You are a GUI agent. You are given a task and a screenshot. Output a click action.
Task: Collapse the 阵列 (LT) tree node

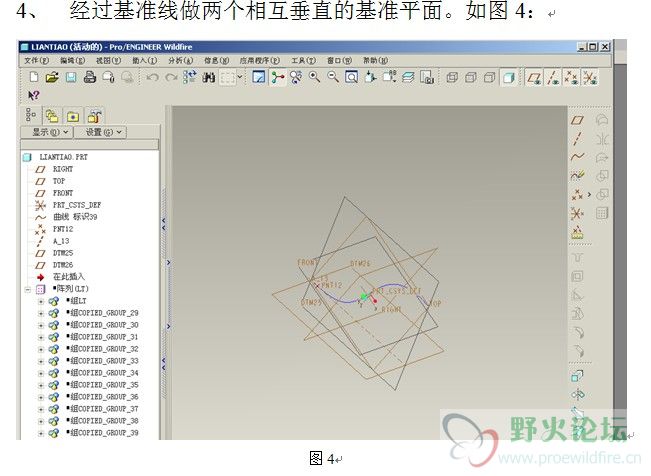[x=28, y=290]
